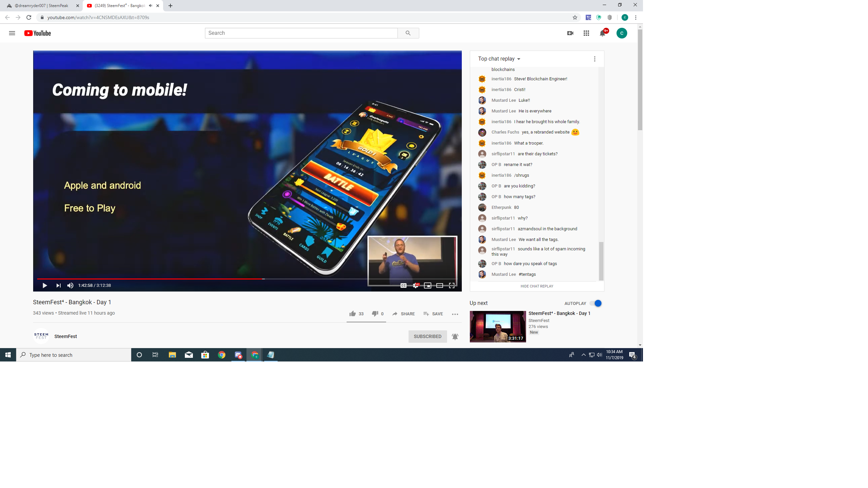Open a new browser tab
The image size is (868, 488).
[170, 6]
